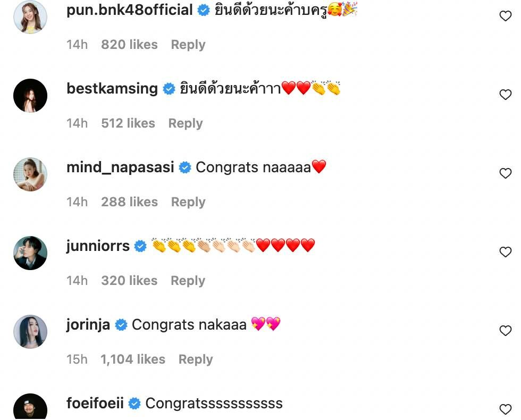Click jorinja's avatar image
This screenshot has width=521, height=420.
pos(30,332)
